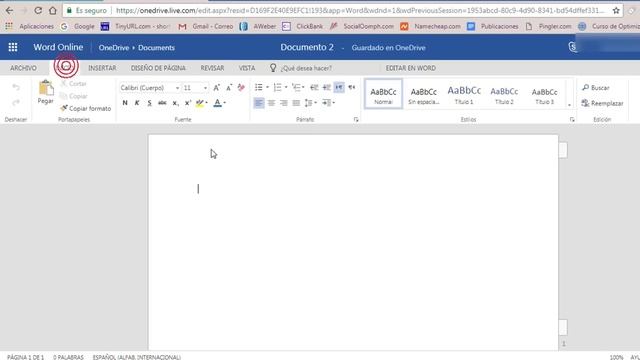Screen dimensions: 640x360
Task: Click the Deshacer undo arrow
Action: [x=16, y=87]
